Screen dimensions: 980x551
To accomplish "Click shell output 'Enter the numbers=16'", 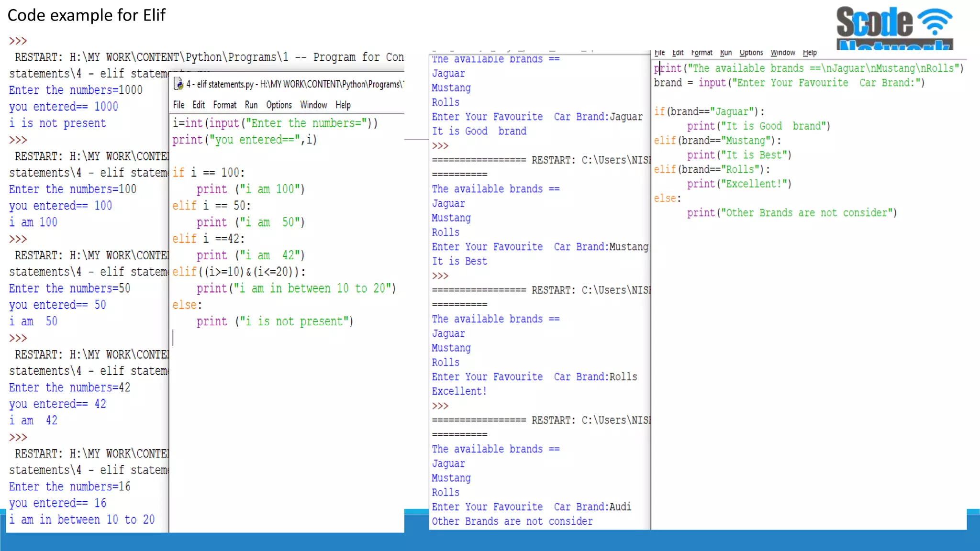I will click(x=69, y=486).
